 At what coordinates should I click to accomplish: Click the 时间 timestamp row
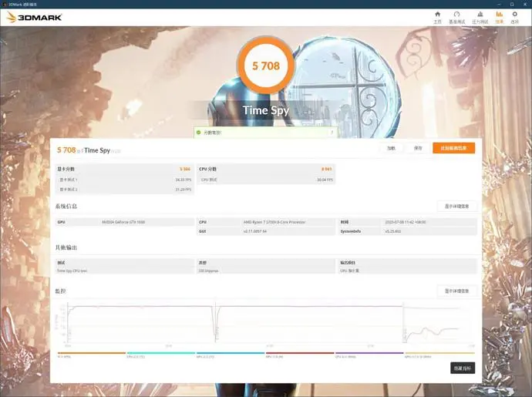(408, 222)
